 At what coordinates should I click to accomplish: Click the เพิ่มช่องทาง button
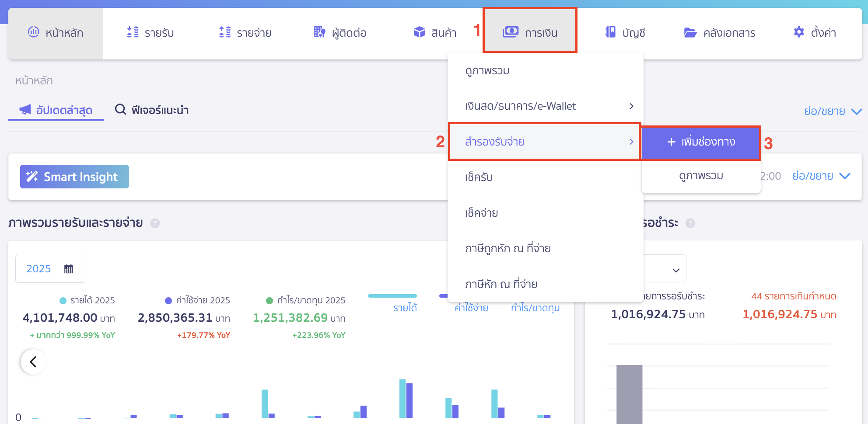(700, 142)
